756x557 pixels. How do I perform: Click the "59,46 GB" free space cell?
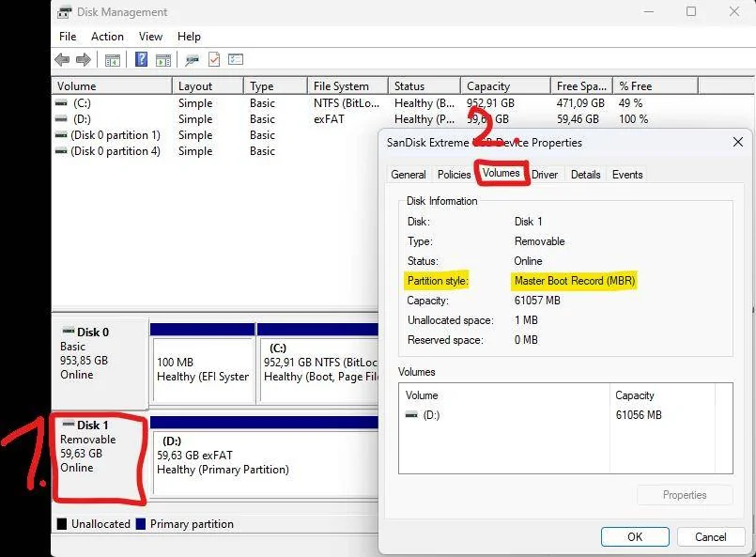point(578,119)
